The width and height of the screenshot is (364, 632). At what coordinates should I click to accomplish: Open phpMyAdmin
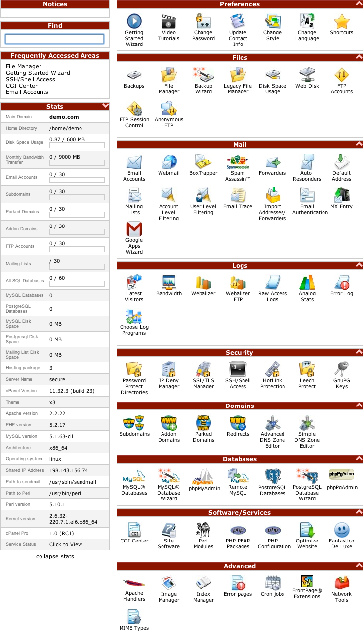tap(203, 477)
